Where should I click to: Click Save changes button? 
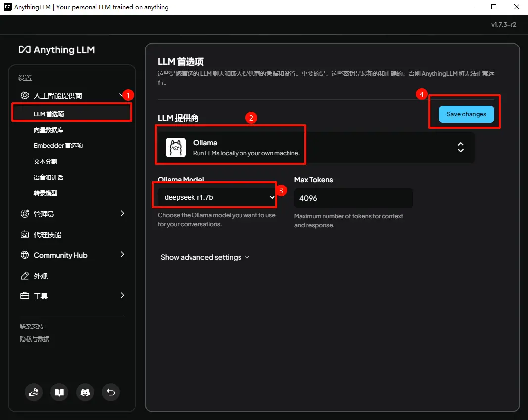pos(466,114)
